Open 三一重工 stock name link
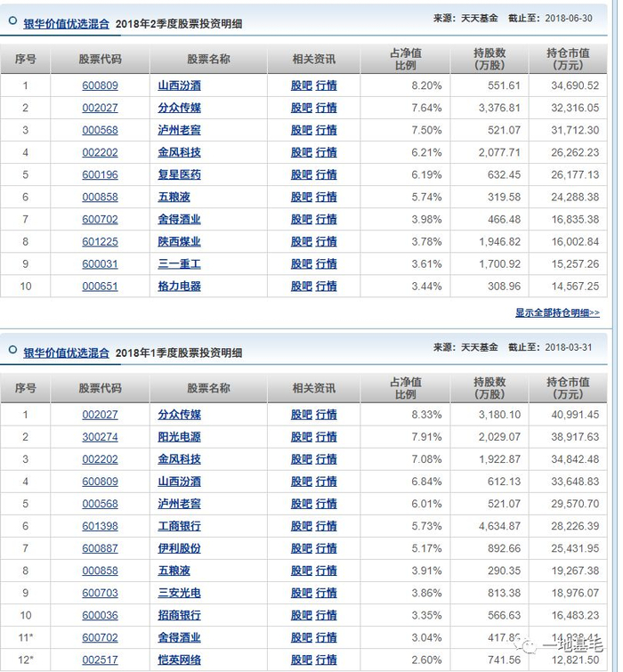623x672 pixels. point(179,263)
